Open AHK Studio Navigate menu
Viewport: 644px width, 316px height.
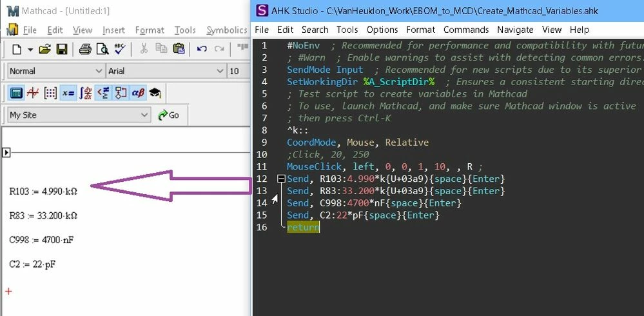pos(515,30)
